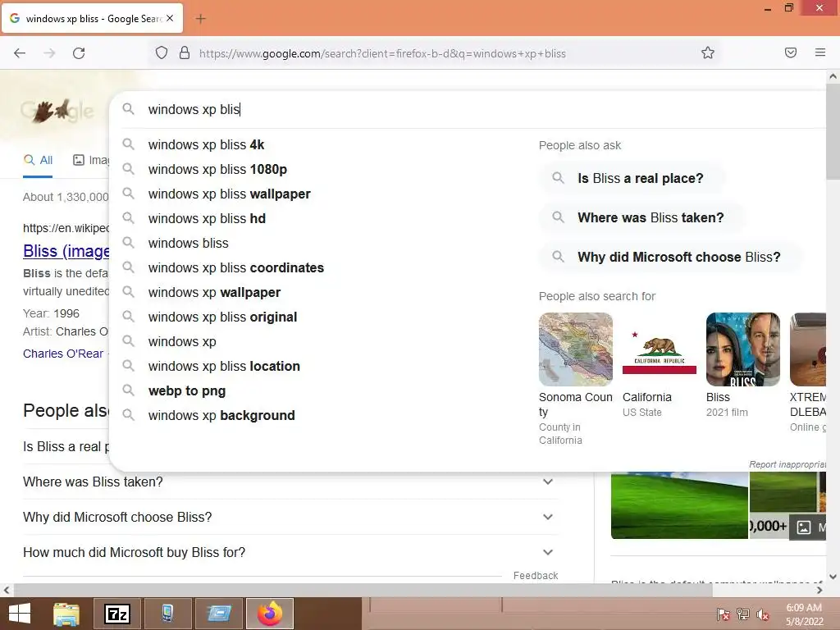Screen dimensions: 840x630
Task: Expand 'Why did Microsoft choose Bliss?' chevron
Action: click(x=547, y=517)
